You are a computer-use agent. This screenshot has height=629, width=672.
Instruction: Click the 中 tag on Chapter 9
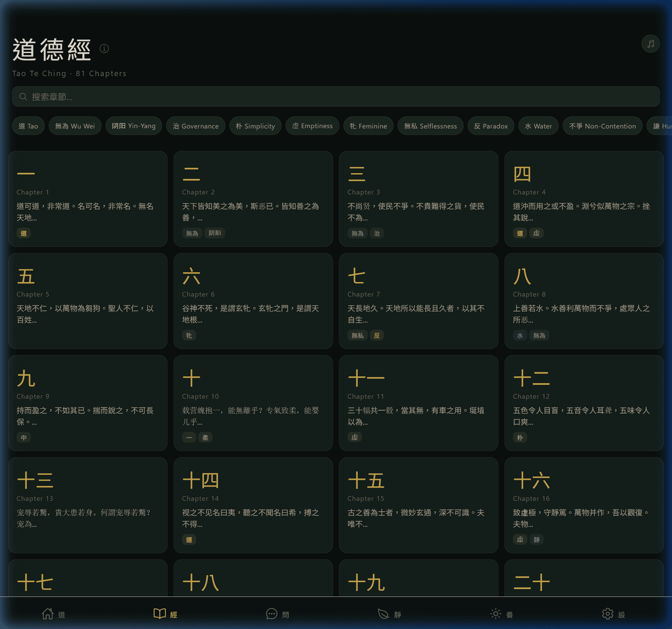pos(24,438)
